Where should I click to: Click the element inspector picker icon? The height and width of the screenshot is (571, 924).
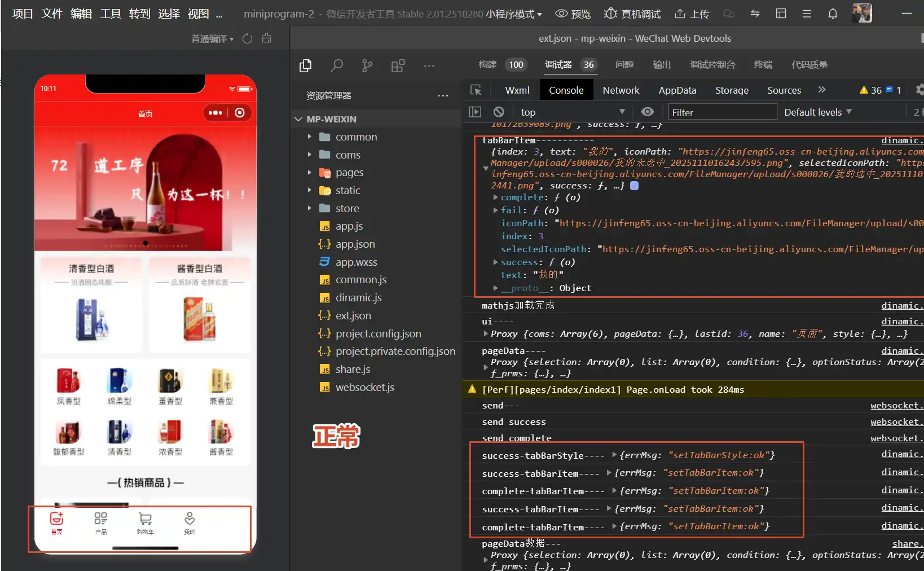click(x=476, y=90)
